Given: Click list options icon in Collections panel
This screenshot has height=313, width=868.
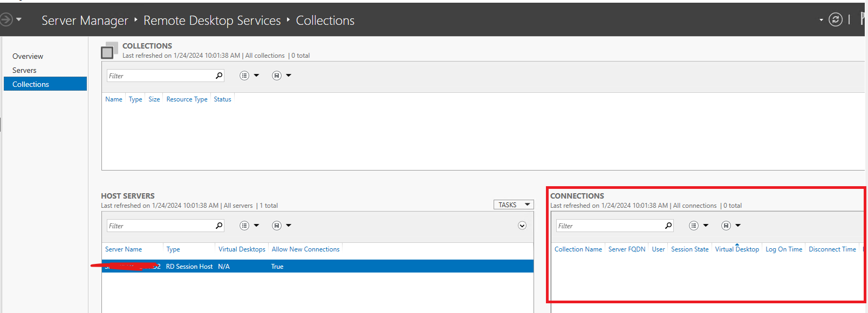Looking at the screenshot, I should pyautogui.click(x=244, y=76).
